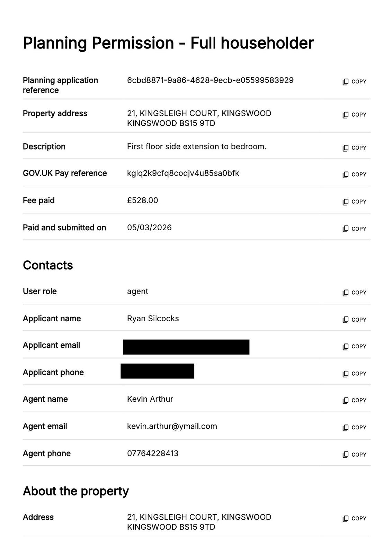392x554 pixels.
Task: Copy the property address value
Action: (354, 115)
